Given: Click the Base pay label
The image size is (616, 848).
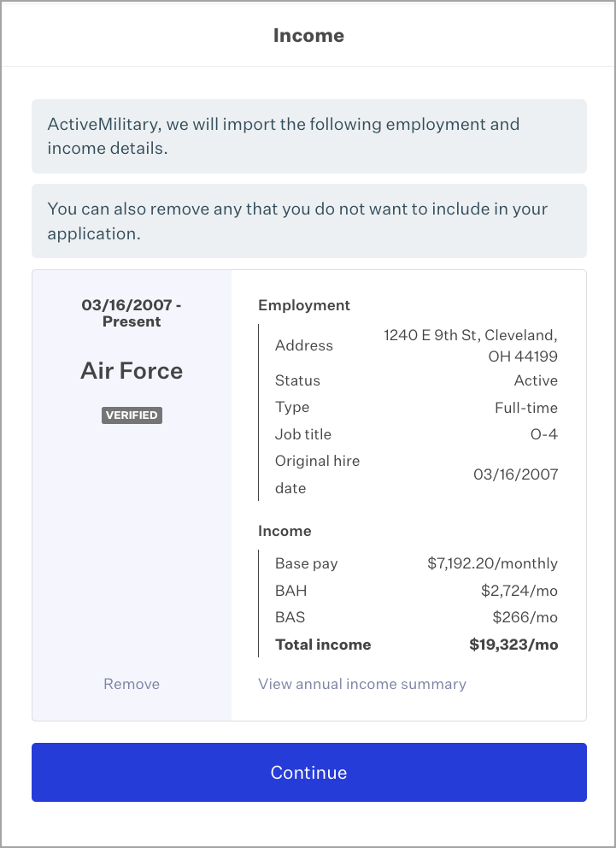Looking at the screenshot, I should click(307, 563).
